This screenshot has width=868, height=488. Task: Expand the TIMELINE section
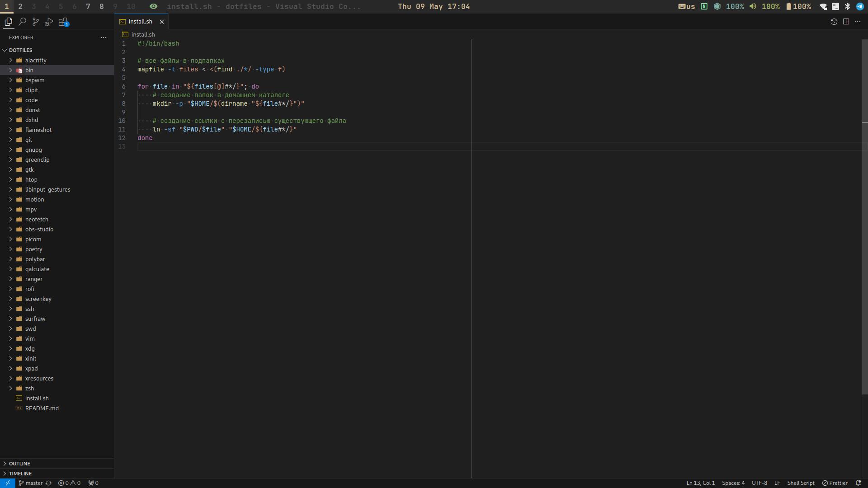click(x=57, y=474)
